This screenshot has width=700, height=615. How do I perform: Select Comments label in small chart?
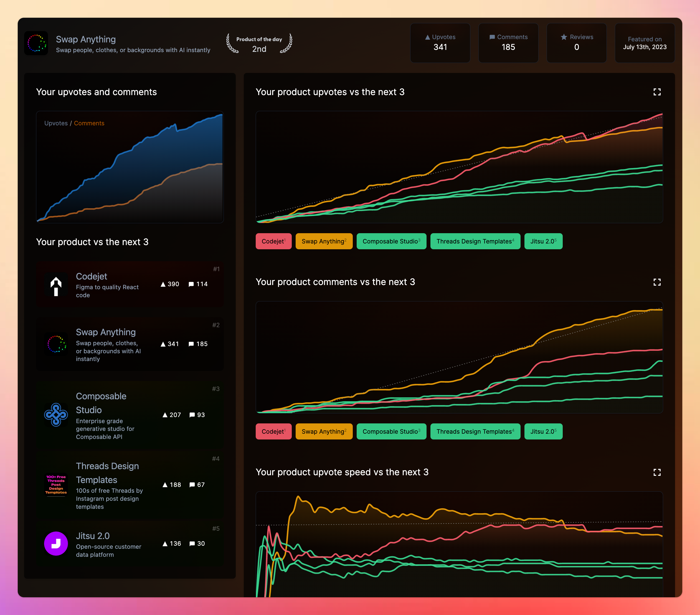[x=89, y=123]
